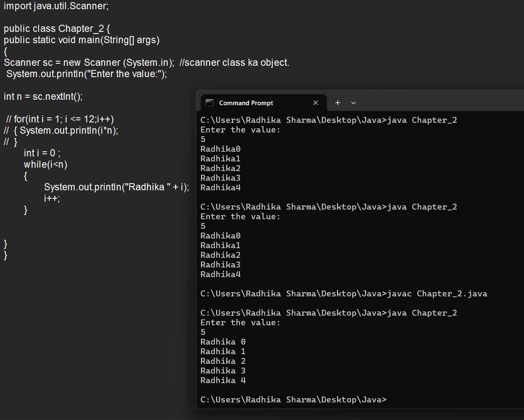Place cursor on public class Chapter_2 line
The width and height of the screenshot is (524, 420).
(x=57, y=29)
